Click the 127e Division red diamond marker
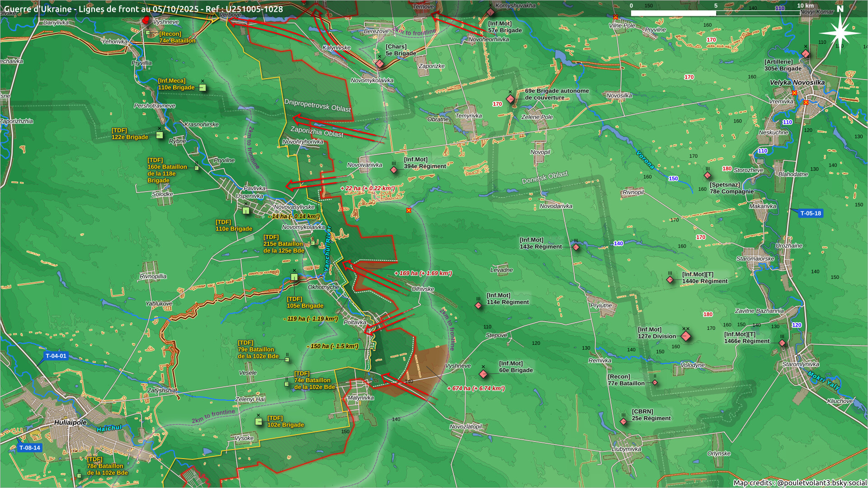Screen dimensions: 868x488 685,336
